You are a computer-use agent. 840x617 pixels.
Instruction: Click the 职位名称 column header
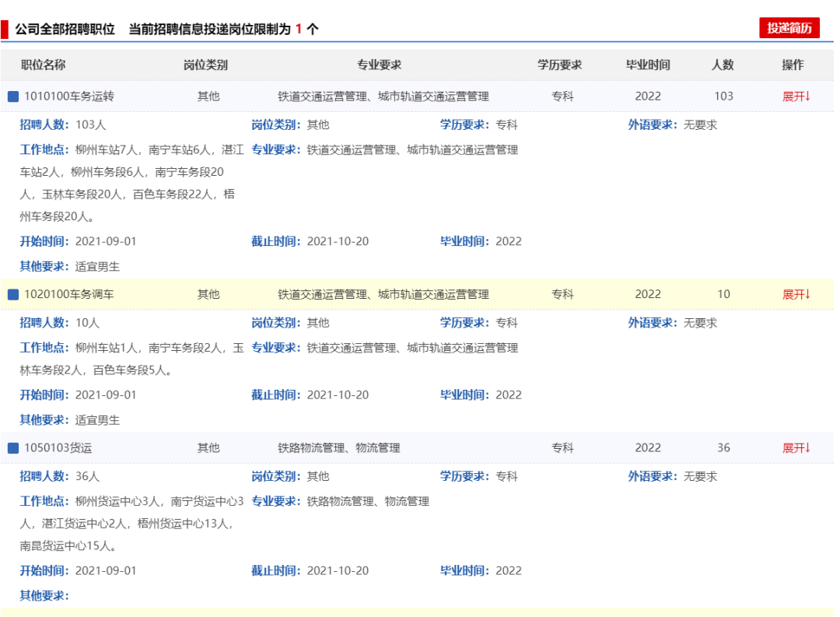point(43,65)
